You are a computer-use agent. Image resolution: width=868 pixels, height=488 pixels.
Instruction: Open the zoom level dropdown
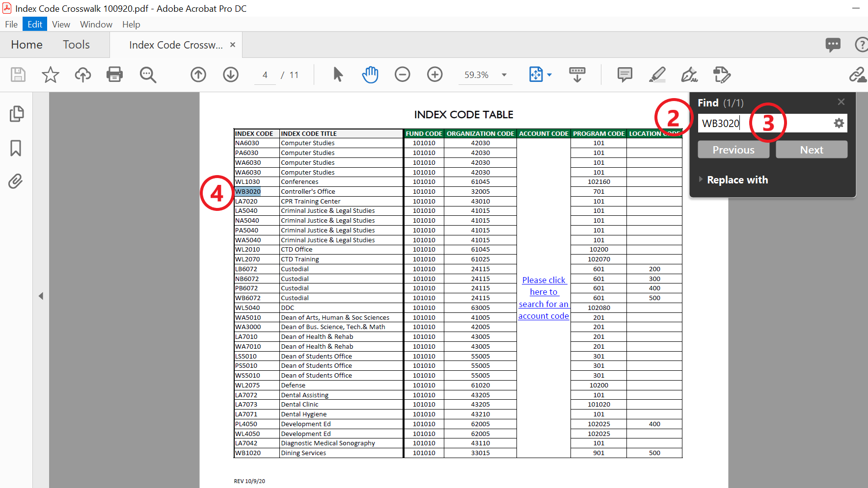coord(504,75)
